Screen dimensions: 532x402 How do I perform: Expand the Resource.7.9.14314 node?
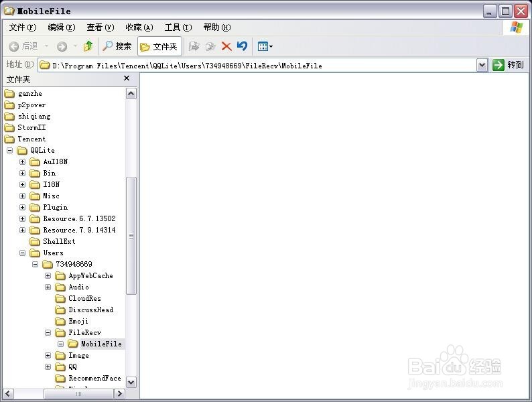pos(22,230)
